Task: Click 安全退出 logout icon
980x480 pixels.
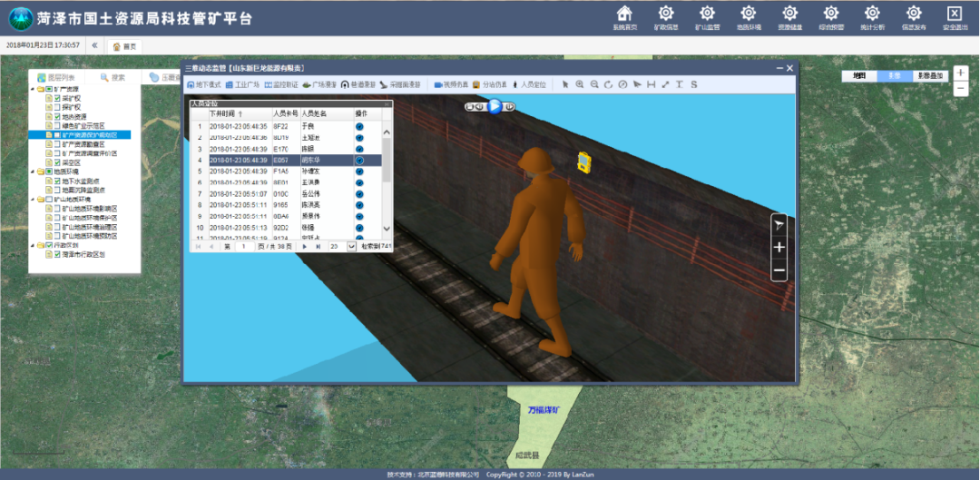Action: (954, 13)
